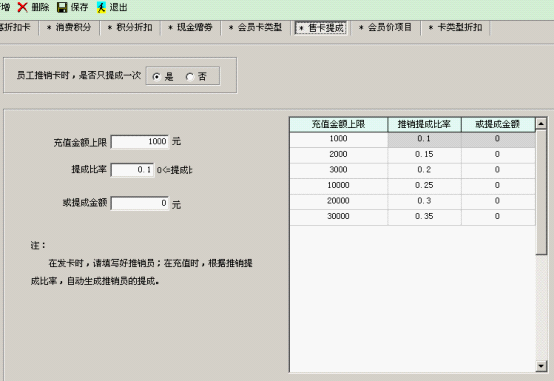Screen dimensions: 554x381
Task: Click the floppy disk save icon
Action: [62, 7]
